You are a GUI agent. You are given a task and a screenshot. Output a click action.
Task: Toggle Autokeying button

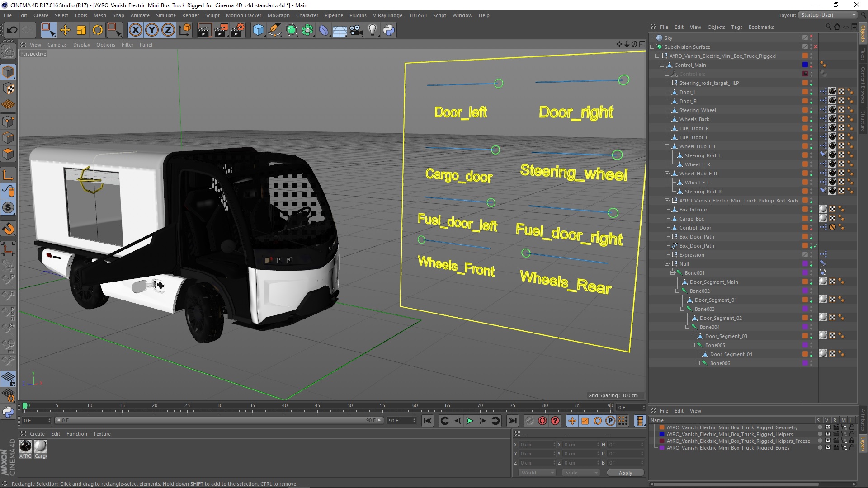click(x=542, y=421)
